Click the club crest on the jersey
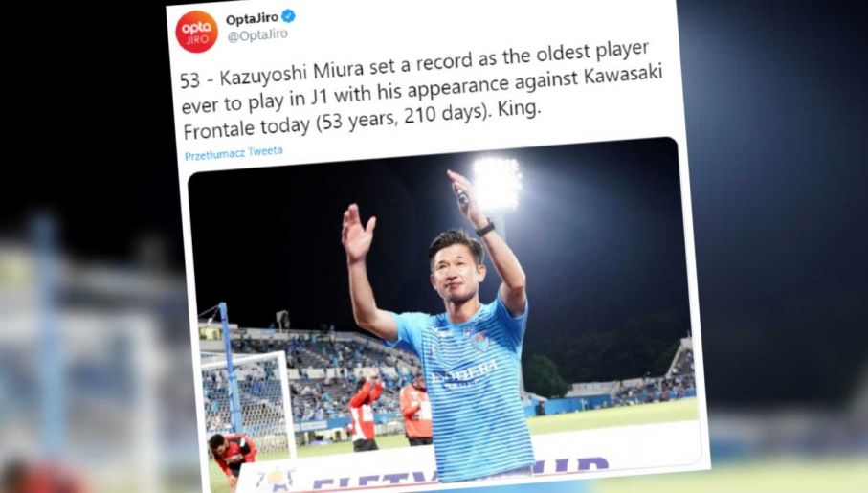The image size is (868, 493). [479, 340]
